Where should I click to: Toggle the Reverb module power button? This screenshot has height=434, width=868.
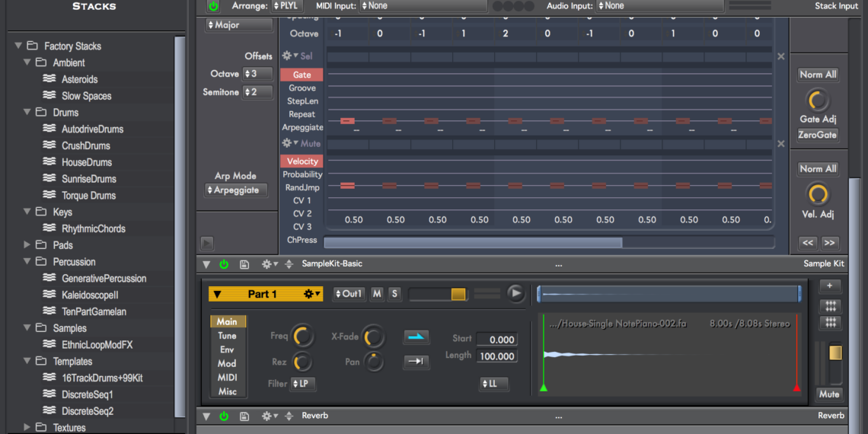coord(224,416)
